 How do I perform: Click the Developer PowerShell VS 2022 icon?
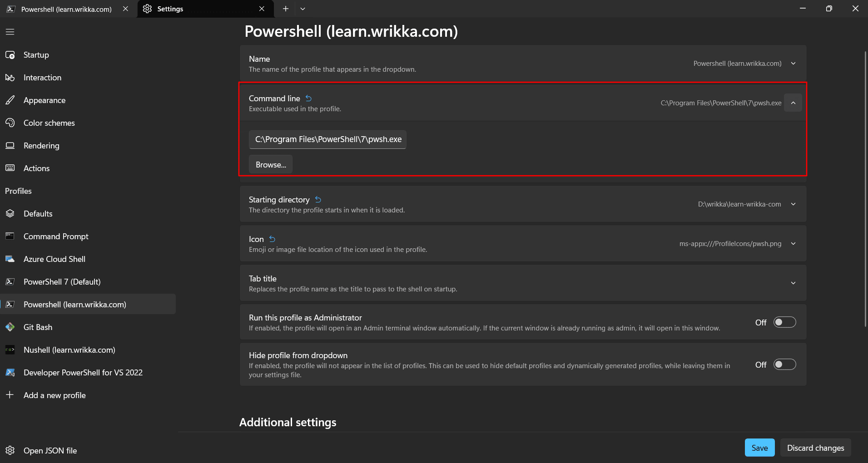10,373
